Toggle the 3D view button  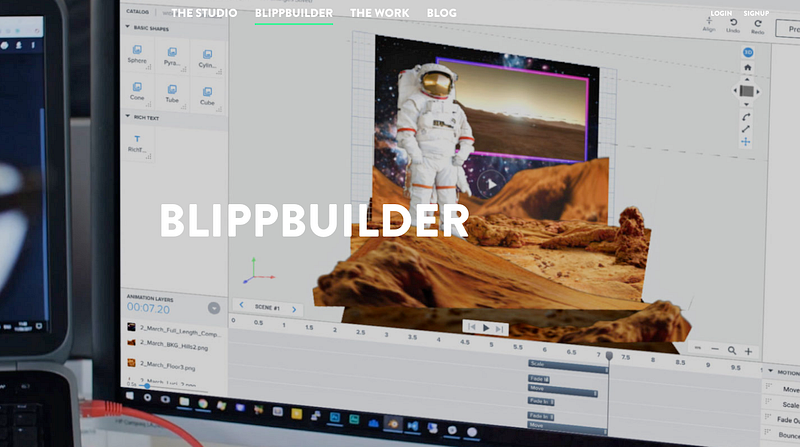[x=748, y=52]
